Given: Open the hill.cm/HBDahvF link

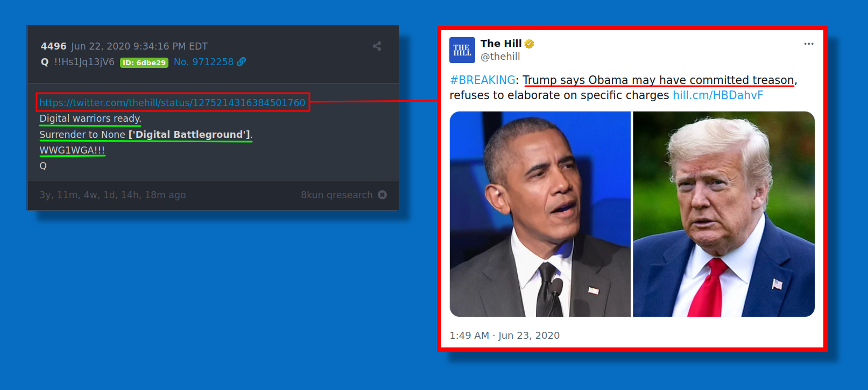Looking at the screenshot, I should point(718,95).
